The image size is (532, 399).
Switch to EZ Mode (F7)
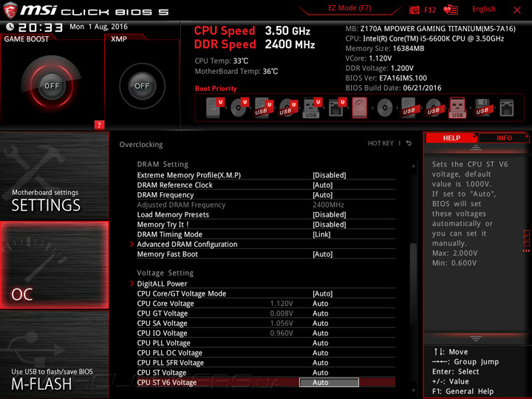pyautogui.click(x=349, y=8)
